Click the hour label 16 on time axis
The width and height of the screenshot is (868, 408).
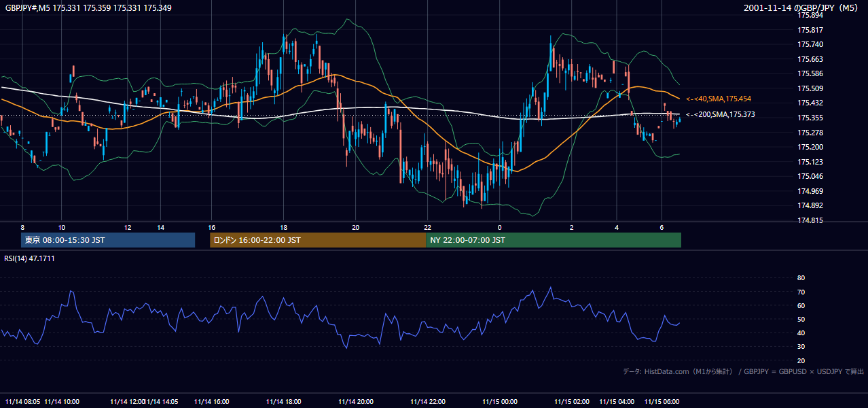[212, 227]
